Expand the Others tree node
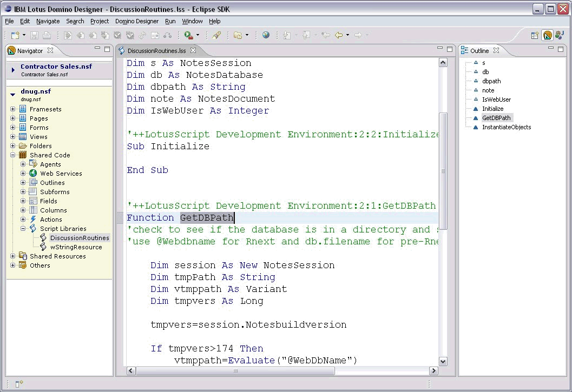The width and height of the screenshot is (572, 392). [x=13, y=265]
